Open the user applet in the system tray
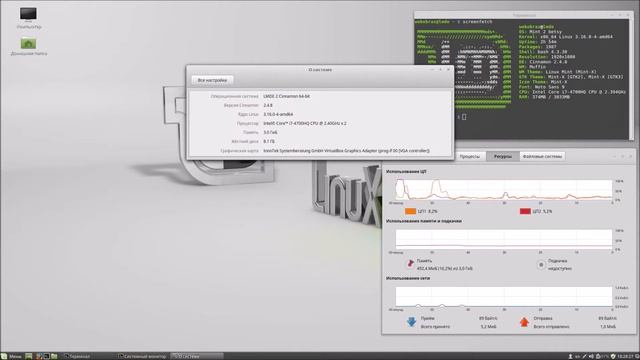640x360 pixels. coord(570,356)
